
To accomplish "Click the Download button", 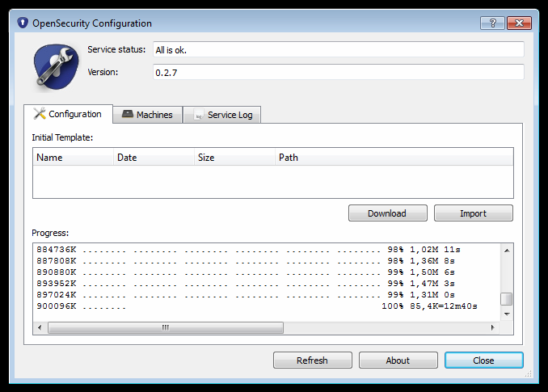I will [387, 213].
